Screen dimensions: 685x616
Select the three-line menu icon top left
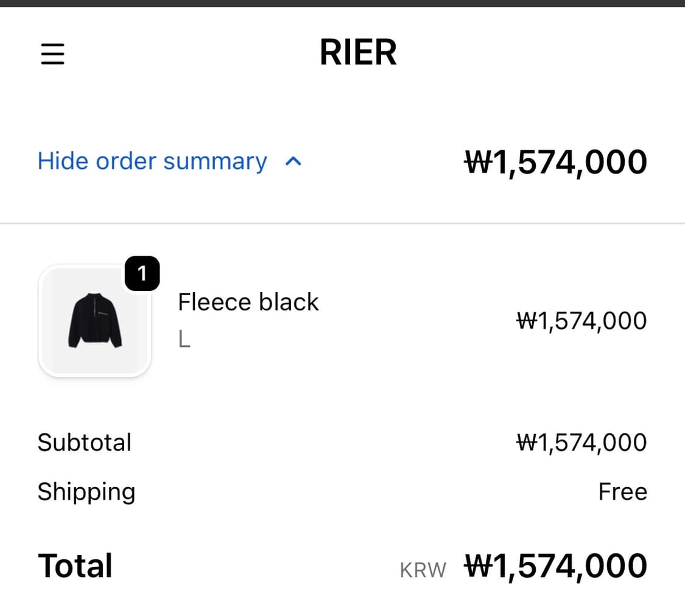click(x=52, y=54)
